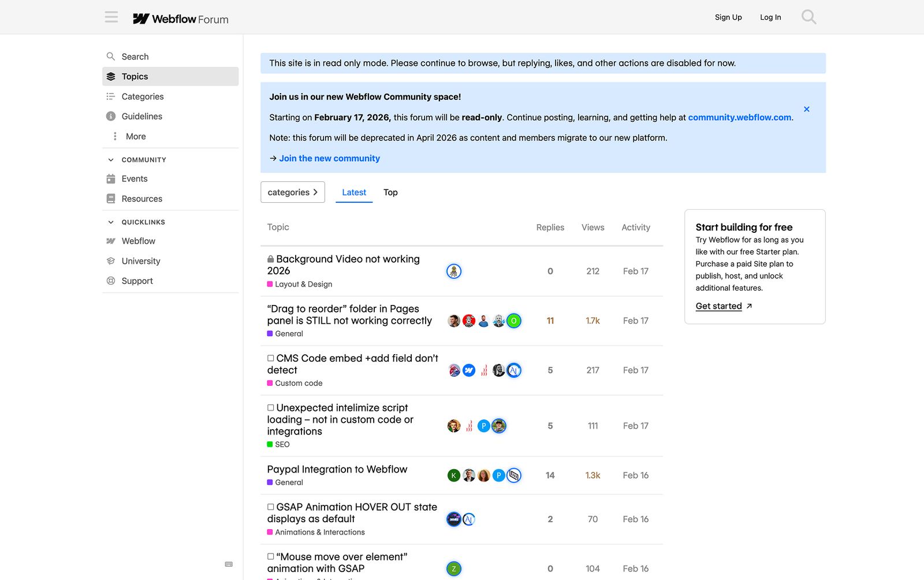Open Guidelines in the sidebar

(x=170, y=116)
